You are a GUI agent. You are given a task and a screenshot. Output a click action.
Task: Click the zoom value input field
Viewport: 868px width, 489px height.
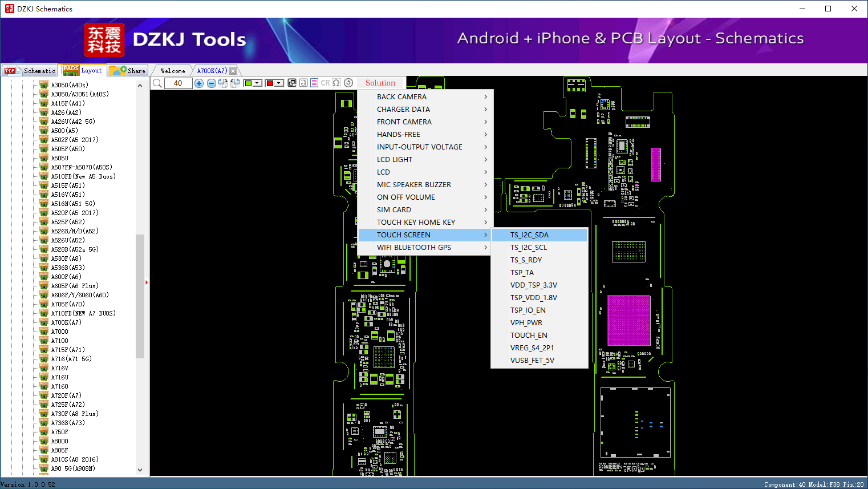[178, 83]
